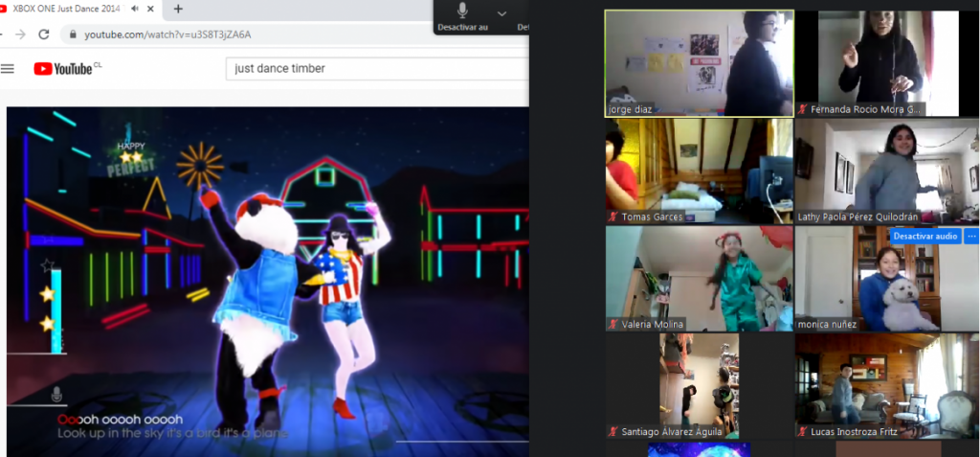Open the YouTube hamburger guide menu
Viewport: 980px width, 457px height.
point(8,68)
